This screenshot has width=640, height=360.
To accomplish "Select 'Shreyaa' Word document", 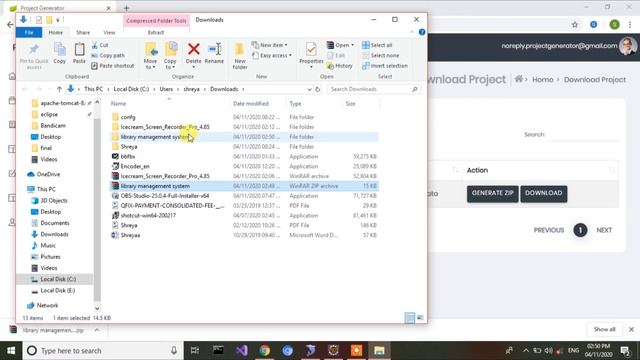I will tap(130, 235).
